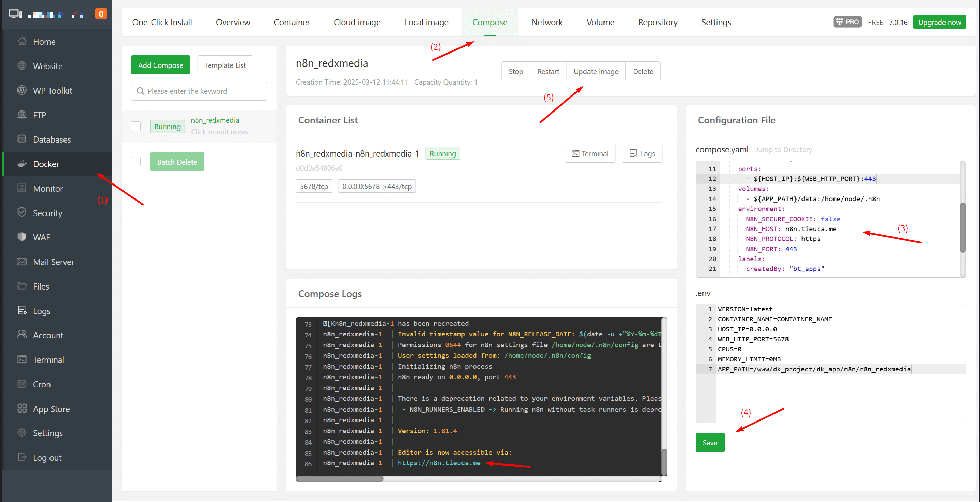Click the WEB_HTTP_PORT=5678 env line
980x502 pixels.
click(x=753, y=339)
